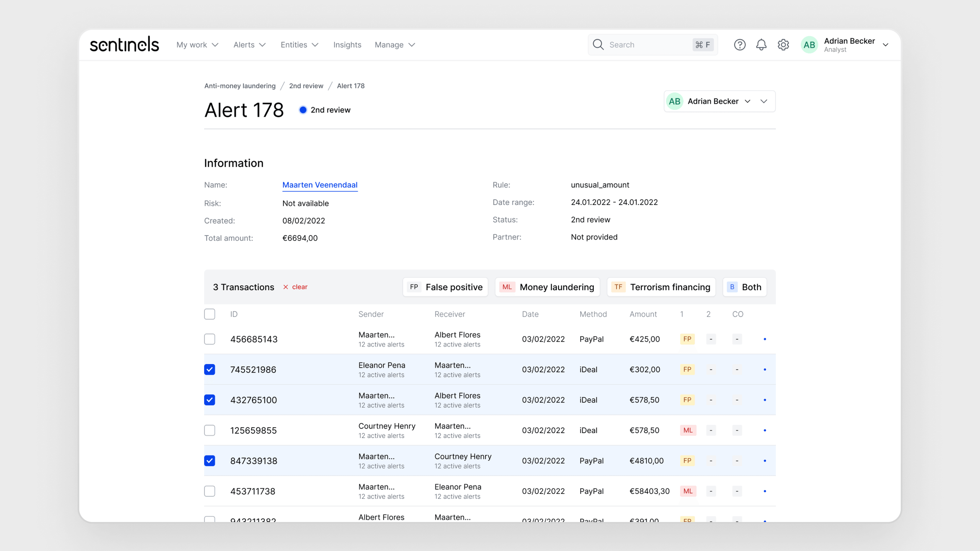Click the FP tag in row 432765100
Screen dimensions: 980x551
tap(687, 400)
